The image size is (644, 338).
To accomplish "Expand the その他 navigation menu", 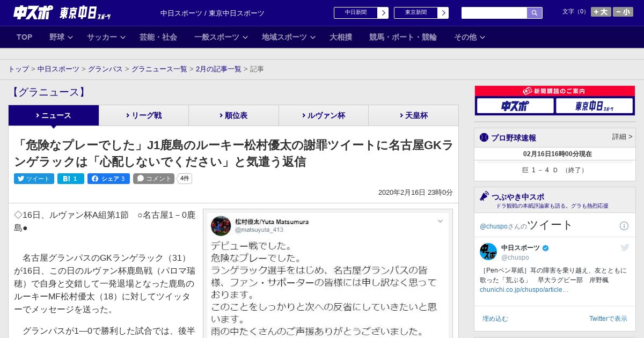I will pyautogui.click(x=470, y=37).
